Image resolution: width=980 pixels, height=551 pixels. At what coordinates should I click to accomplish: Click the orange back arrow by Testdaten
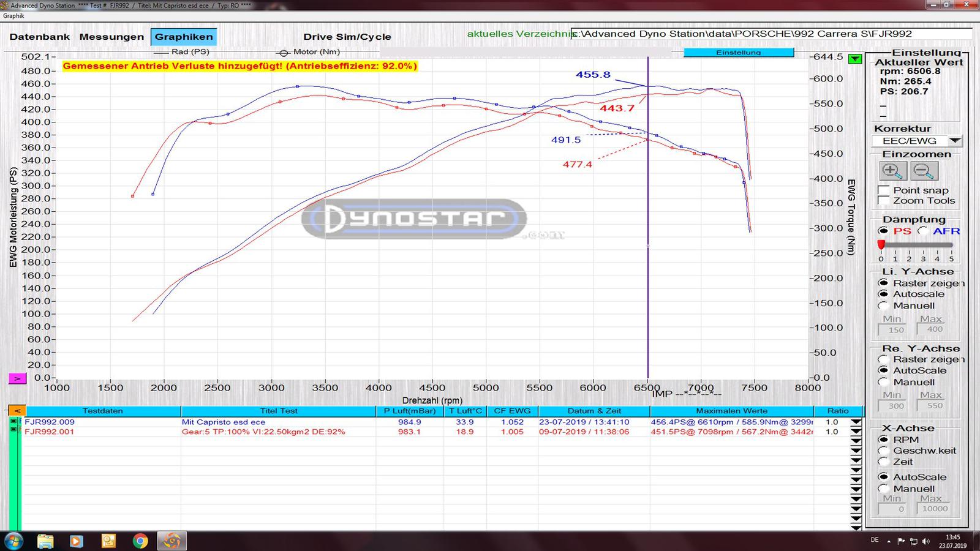pyautogui.click(x=17, y=411)
